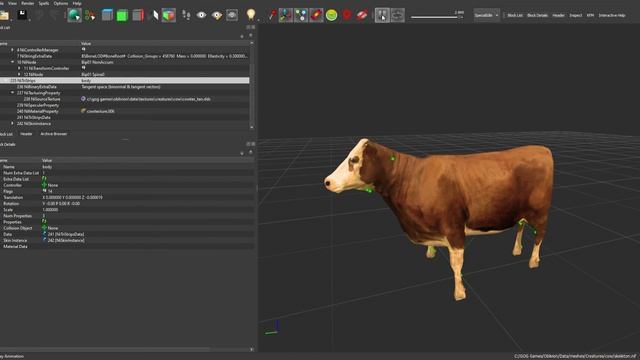
Task: Click the Data link 241 [NiTriStripsData]
Action: coord(66,234)
